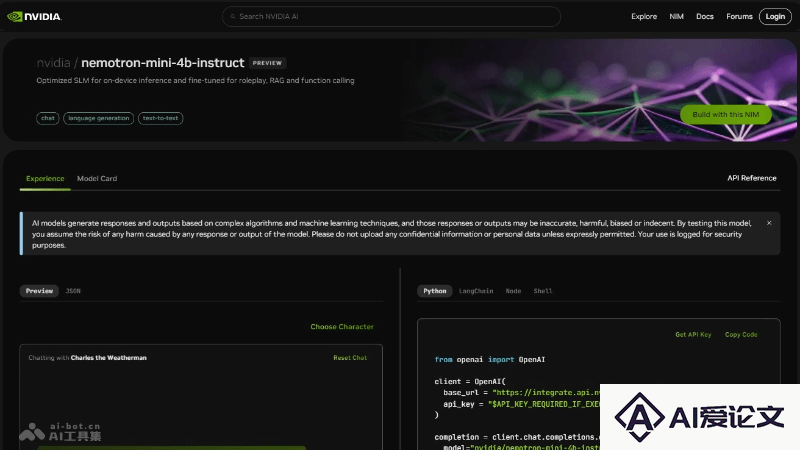
Task: Click Get API Key
Action: tap(693, 335)
